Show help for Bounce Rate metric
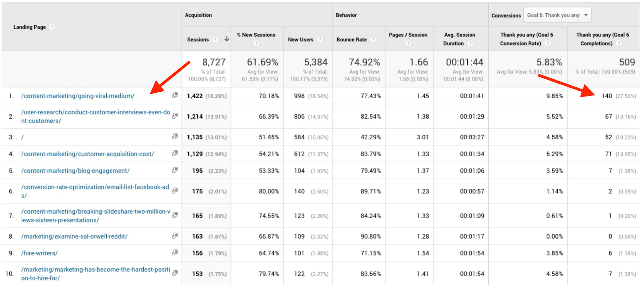The width and height of the screenshot is (644, 288). tap(373, 39)
